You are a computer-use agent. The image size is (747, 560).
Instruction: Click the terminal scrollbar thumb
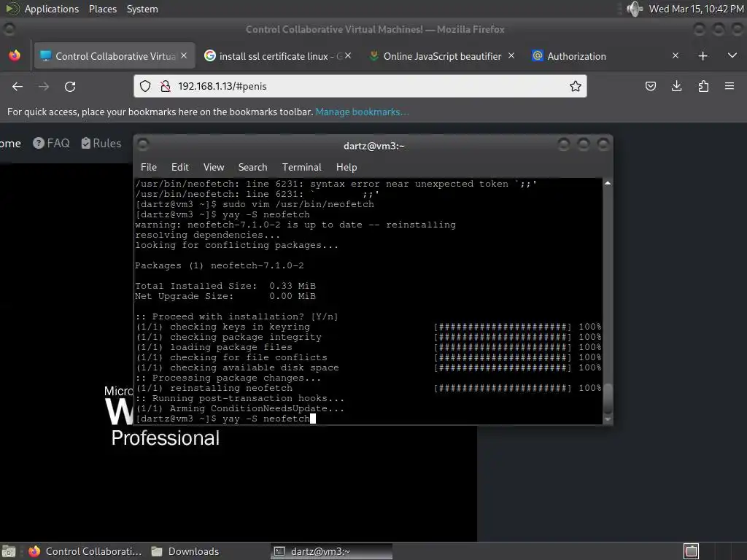pyautogui.click(x=608, y=399)
